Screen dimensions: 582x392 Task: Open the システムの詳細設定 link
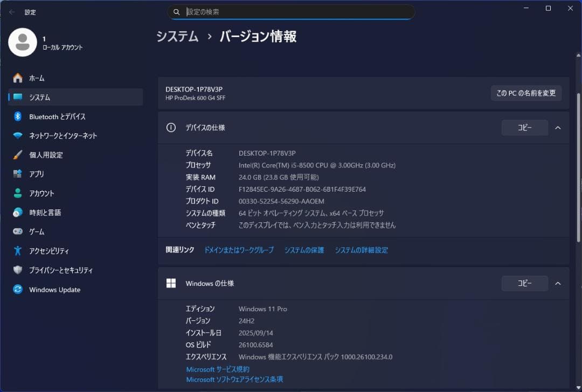pos(361,249)
